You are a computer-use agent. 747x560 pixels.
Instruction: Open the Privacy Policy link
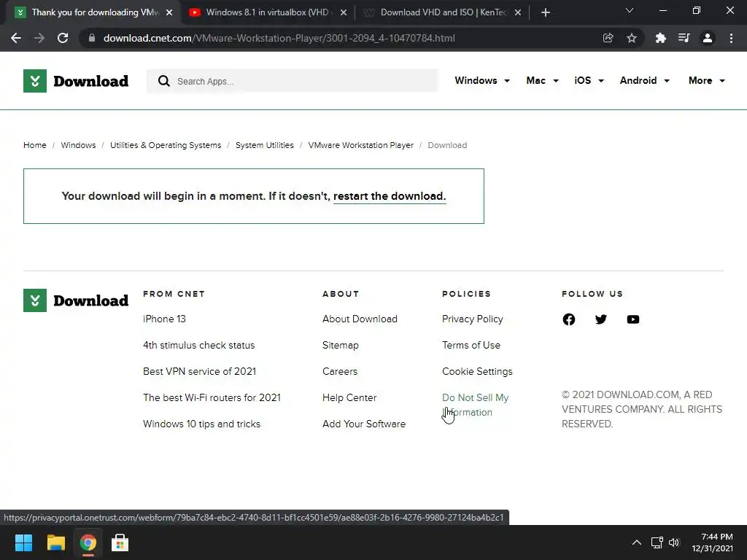point(472,319)
